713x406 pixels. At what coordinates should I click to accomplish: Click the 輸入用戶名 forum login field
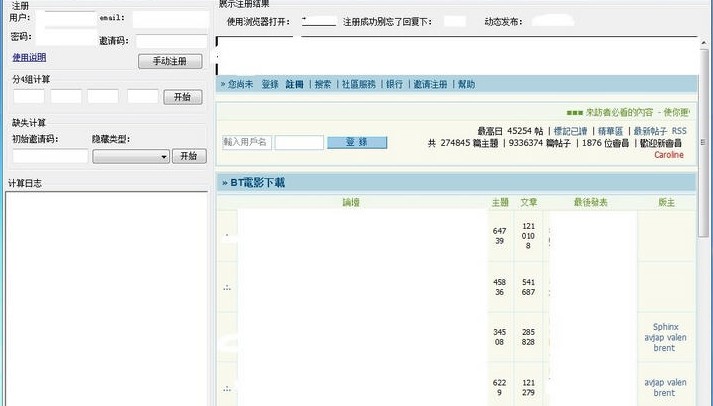tap(246, 143)
